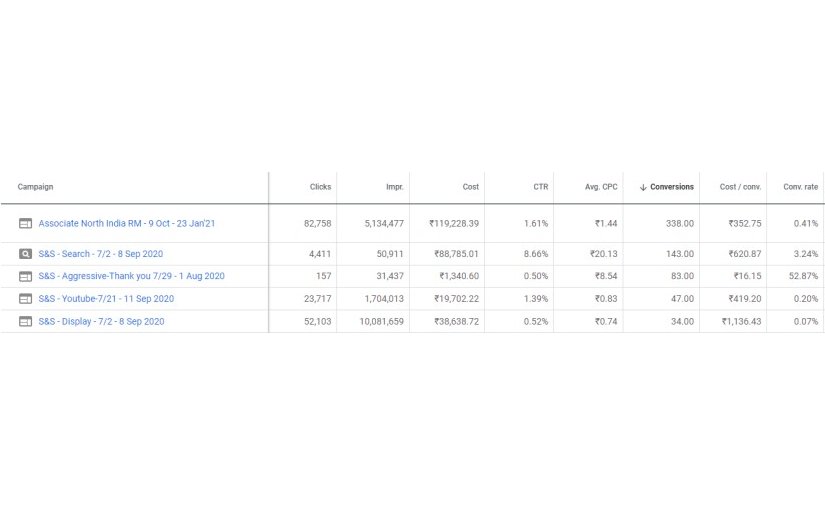Open S&S - Youtube-7/21 - 11 Sep 2020 campaign
The width and height of the screenshot is (825, 525).
[x=106, y=299]
